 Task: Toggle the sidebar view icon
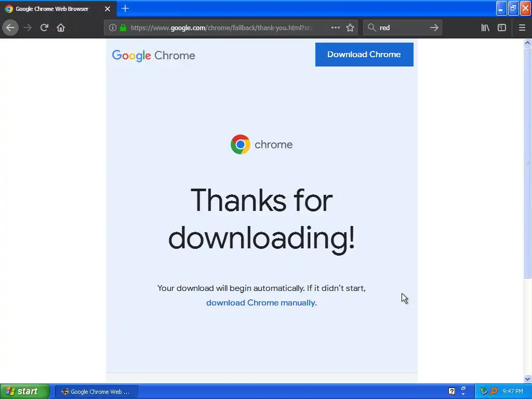click(502, 28)
